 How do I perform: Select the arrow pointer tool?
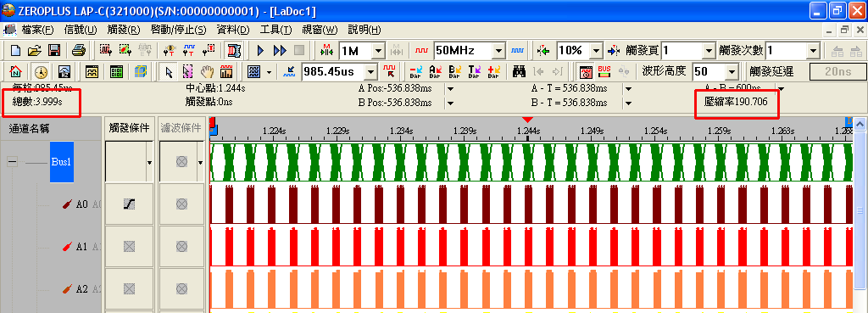click(x=170, y=71)
